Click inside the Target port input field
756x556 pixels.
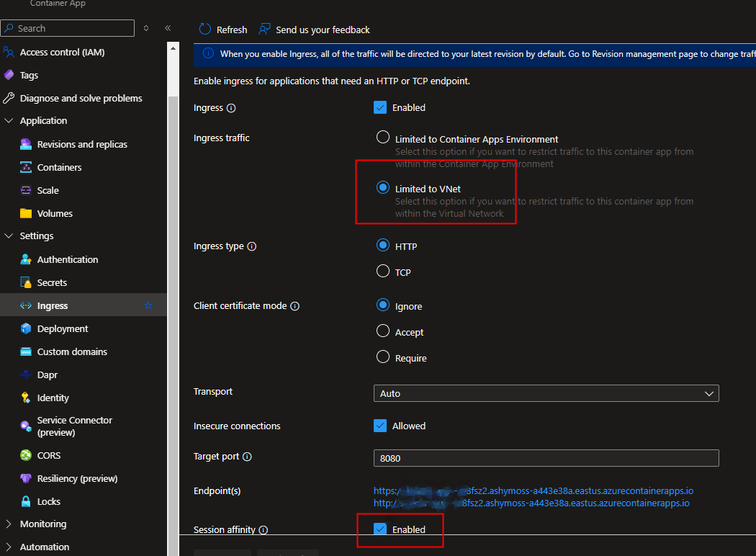(546, 458)
